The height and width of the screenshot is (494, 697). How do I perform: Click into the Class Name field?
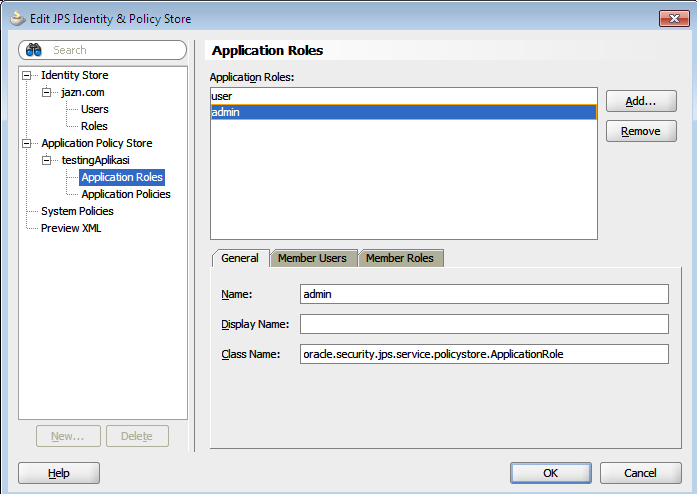[484, 354]
